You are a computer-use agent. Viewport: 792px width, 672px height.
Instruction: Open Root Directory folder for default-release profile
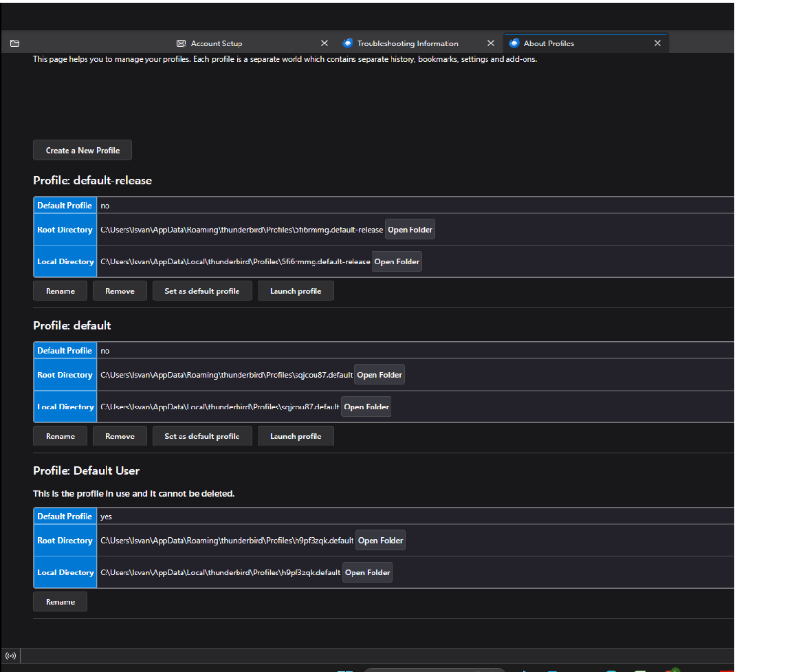(410, 230)
